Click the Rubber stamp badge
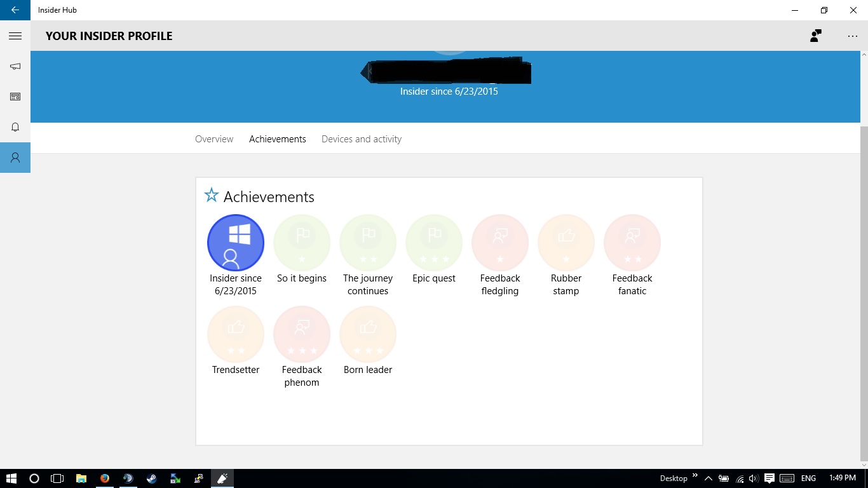 tap(566, 243)
